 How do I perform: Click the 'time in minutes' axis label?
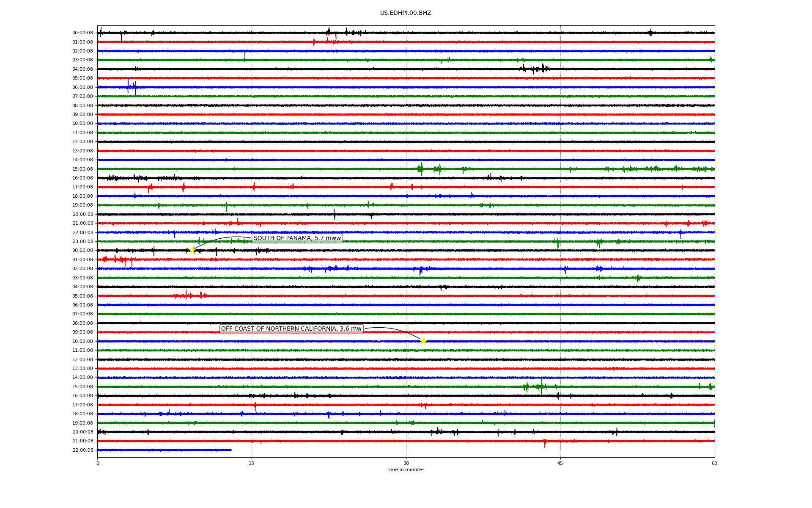coord(406,469)
